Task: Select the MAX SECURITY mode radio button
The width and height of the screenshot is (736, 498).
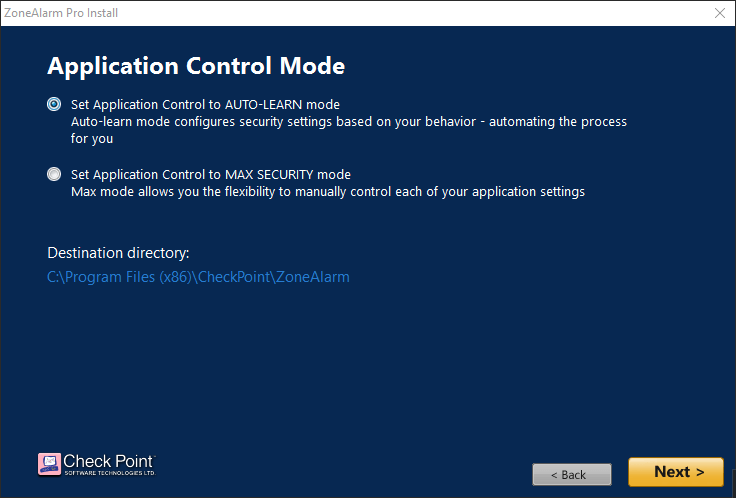Action: point(54,174)
